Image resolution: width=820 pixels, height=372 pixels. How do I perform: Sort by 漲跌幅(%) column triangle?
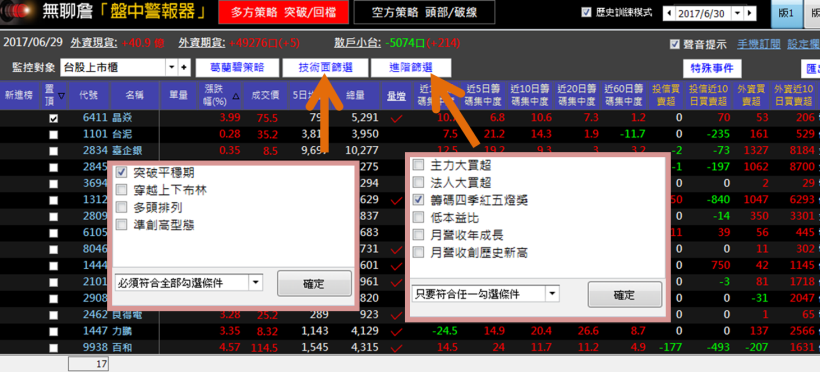[x=235, y=96]
